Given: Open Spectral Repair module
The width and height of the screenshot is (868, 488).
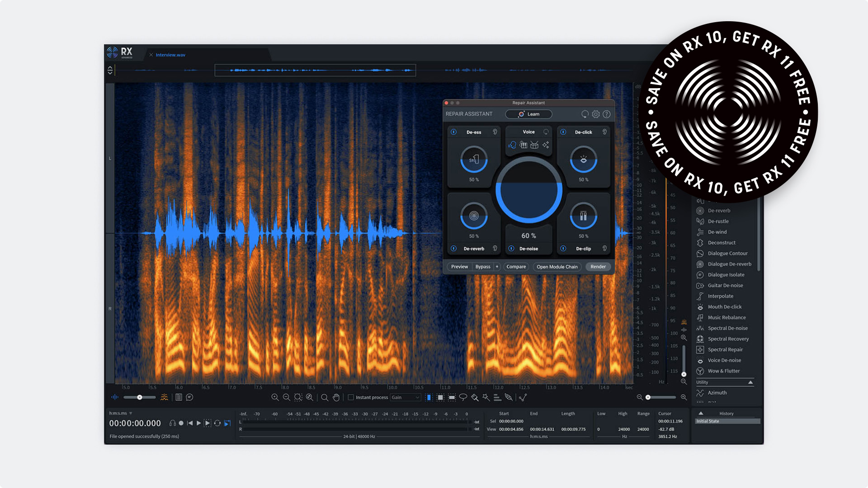Looking at the screenshot, I should (725, 350).
